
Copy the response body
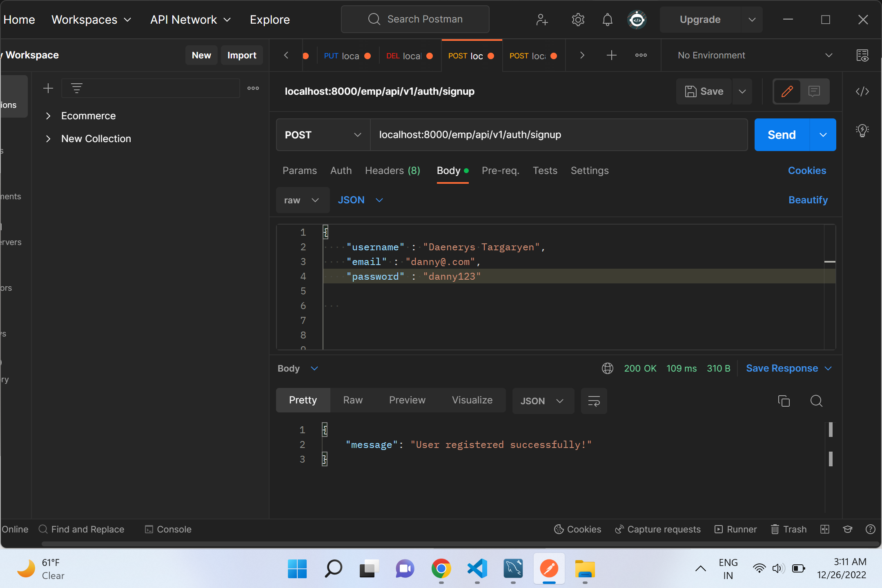tap(784, 401)
